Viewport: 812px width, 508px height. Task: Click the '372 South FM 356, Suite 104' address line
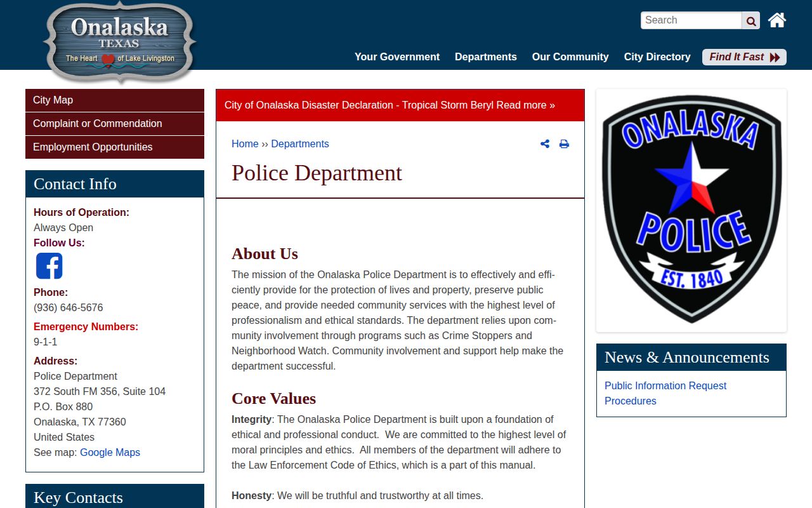(100, 392)
